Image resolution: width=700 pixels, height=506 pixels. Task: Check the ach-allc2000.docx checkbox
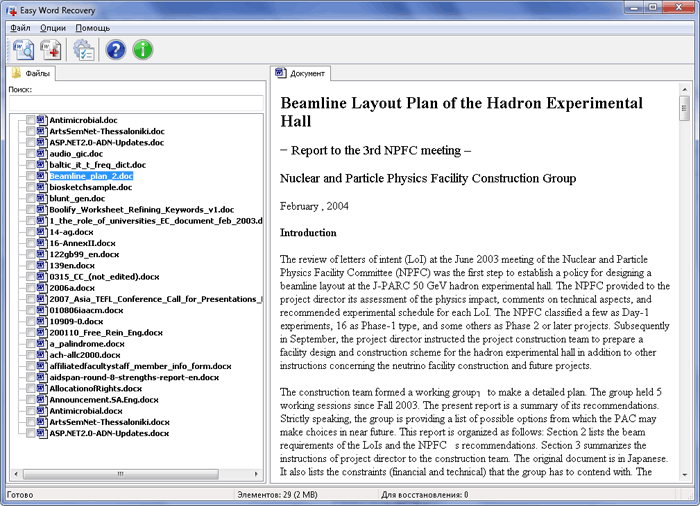[x=30, y=355]
